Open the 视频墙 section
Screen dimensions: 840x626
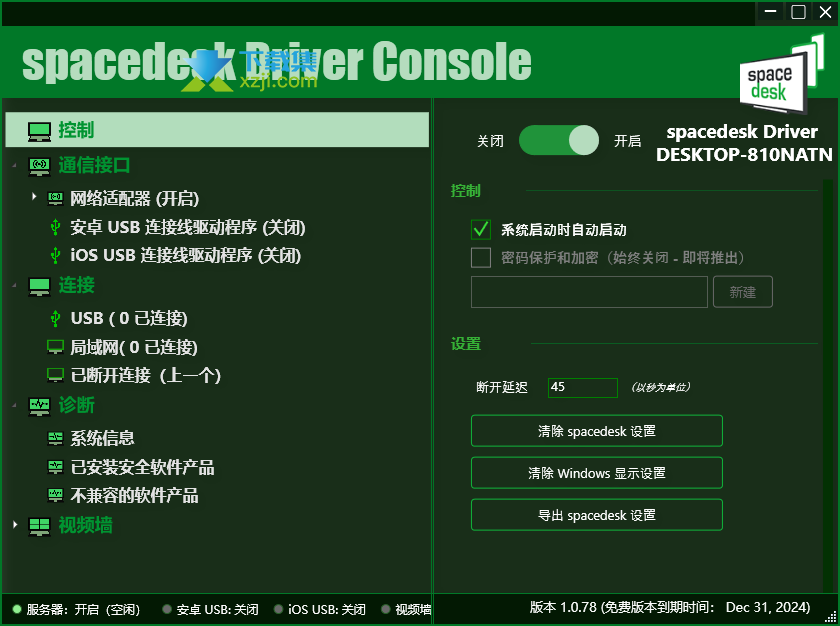tap(86, 525)
